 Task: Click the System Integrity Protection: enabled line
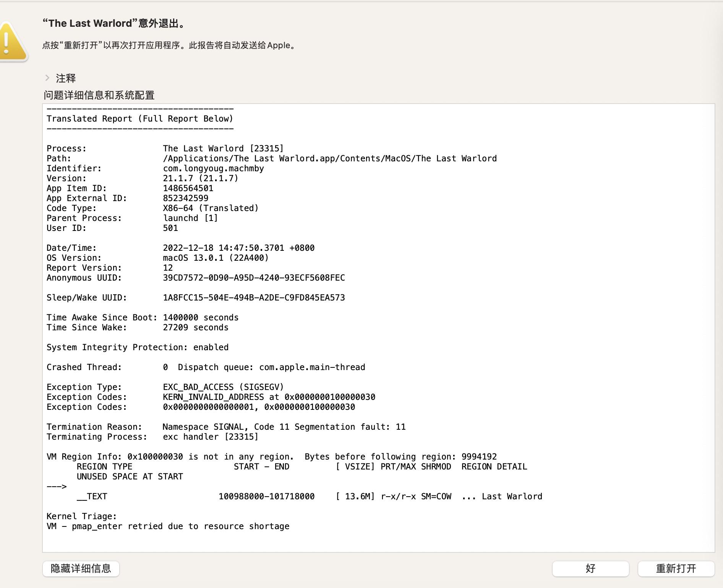(138, 347)
